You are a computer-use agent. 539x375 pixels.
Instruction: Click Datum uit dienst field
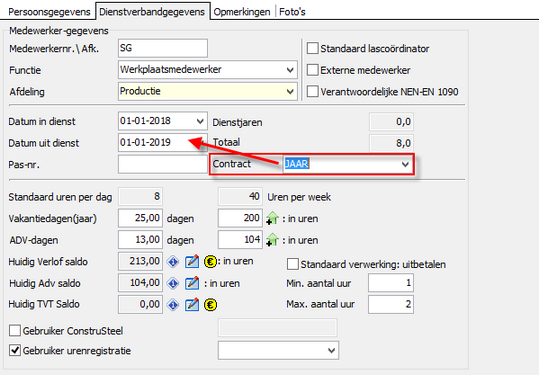coord(163,142)
